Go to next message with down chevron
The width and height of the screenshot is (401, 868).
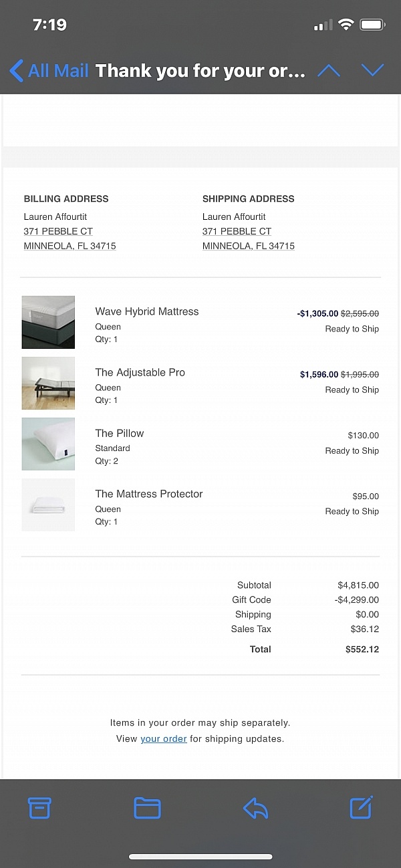372,70
